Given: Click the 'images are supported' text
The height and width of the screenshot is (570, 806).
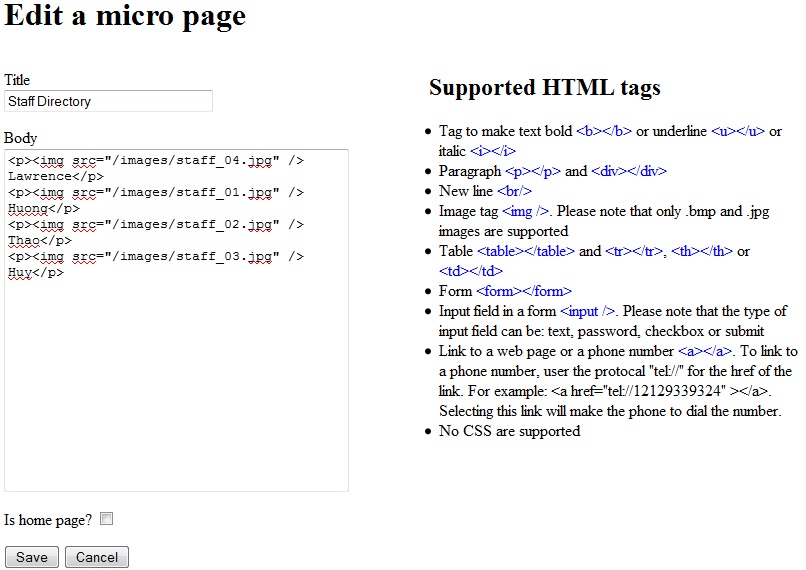Looking at the screenshot, I should coord(503,231).
